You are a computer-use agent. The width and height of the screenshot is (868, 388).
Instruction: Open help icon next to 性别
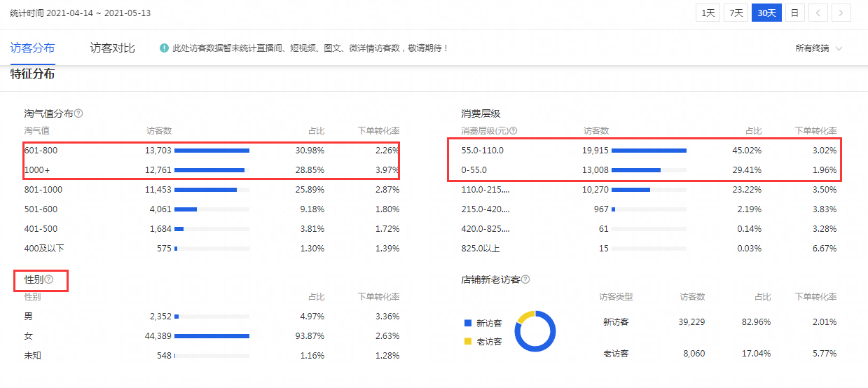49,279
